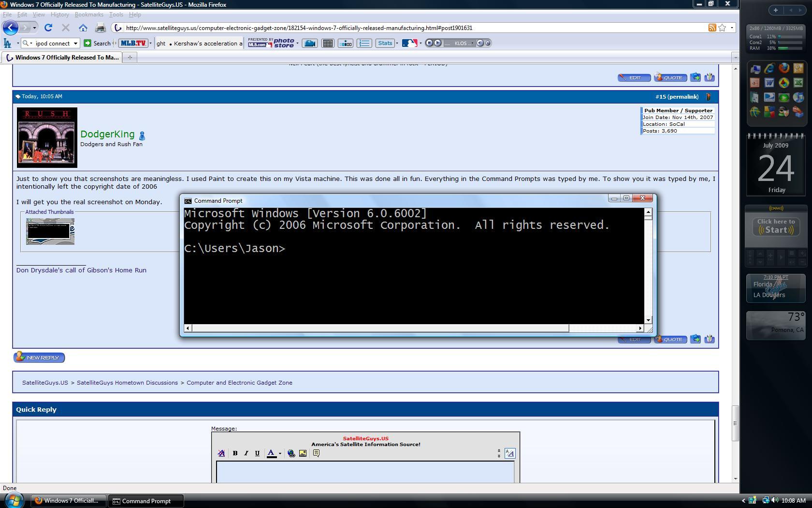Expand the toolbar search box dropdown
This screenshot has height=508, width=812.
point(75,43)
